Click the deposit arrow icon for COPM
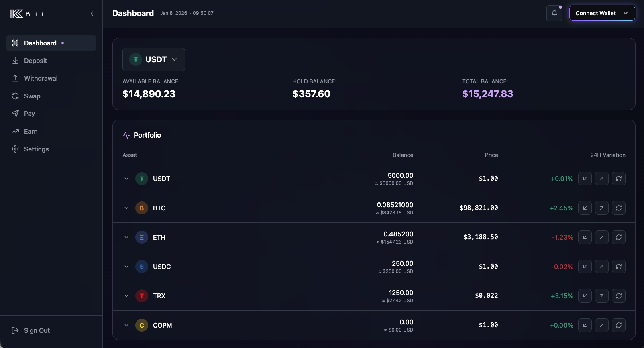Viewport: 644px width, 348px height. [x=585, y=325]
